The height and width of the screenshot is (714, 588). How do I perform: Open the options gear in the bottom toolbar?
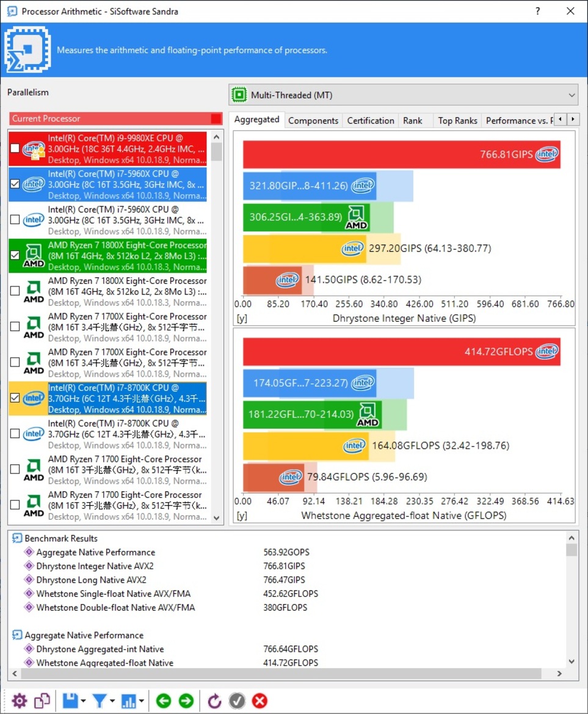19,701
